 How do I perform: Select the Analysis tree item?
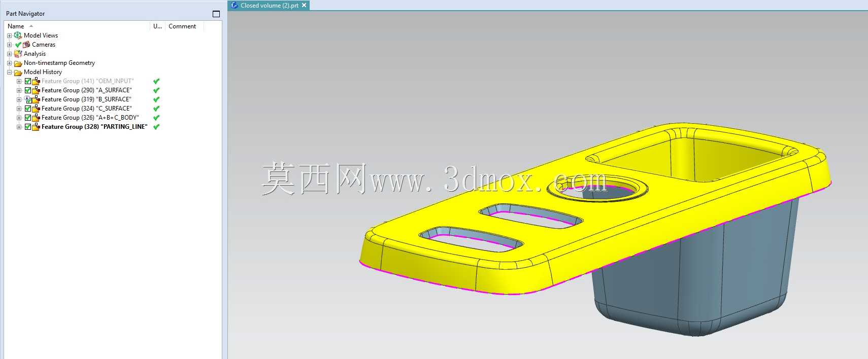pos(35,54)
